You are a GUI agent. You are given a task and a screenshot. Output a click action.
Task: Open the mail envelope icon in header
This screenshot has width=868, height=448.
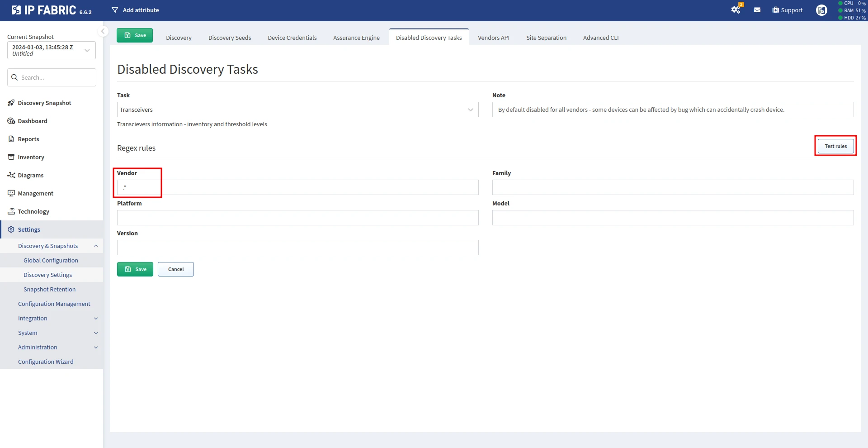(757, 10)
